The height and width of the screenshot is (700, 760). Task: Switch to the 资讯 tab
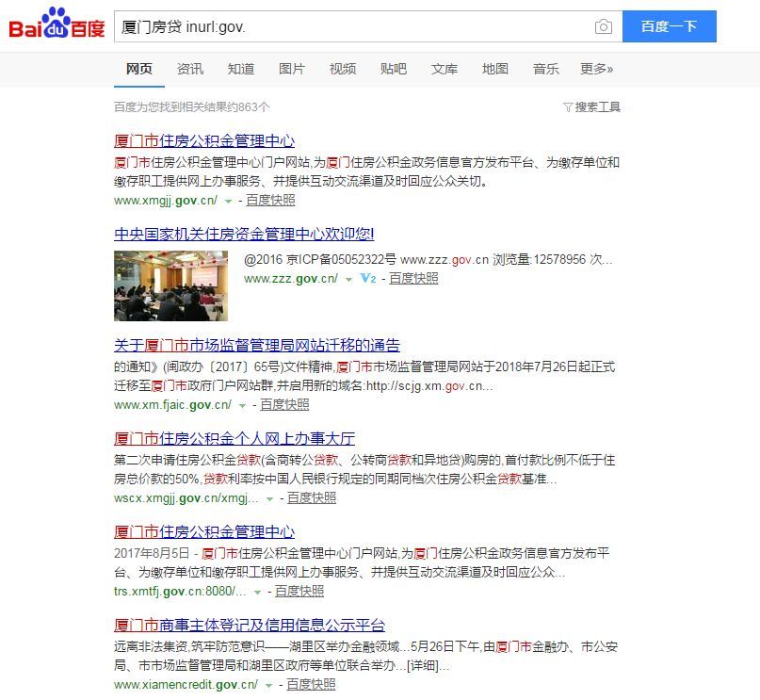click(x=190, y=69)
